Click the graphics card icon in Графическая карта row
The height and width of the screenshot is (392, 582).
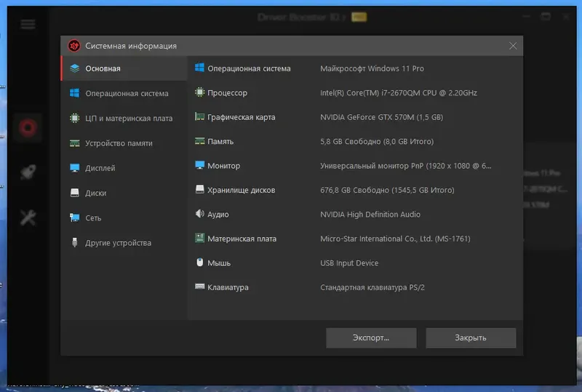point(199,116)
